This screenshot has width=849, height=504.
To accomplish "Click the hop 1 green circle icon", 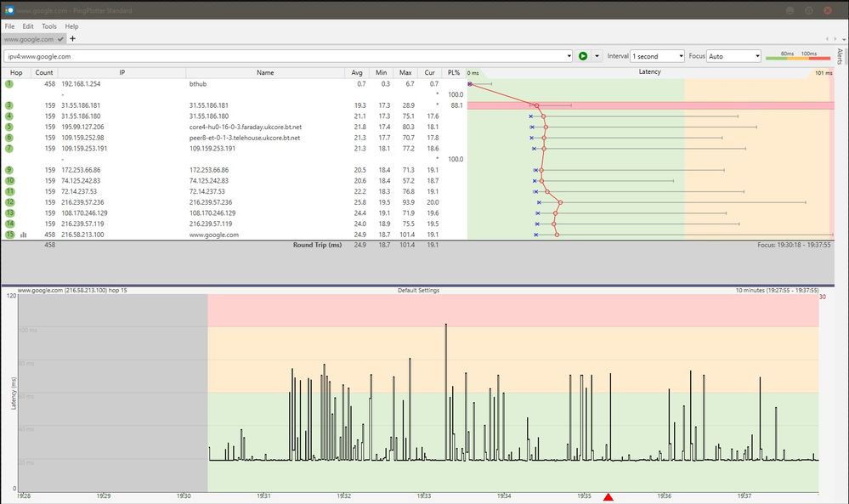I will (x=9, y=84).
